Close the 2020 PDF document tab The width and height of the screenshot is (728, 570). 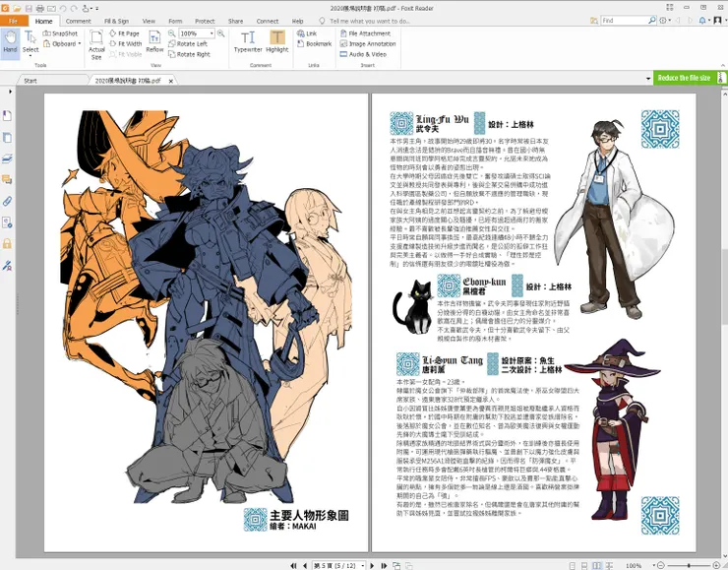point(171,81)
